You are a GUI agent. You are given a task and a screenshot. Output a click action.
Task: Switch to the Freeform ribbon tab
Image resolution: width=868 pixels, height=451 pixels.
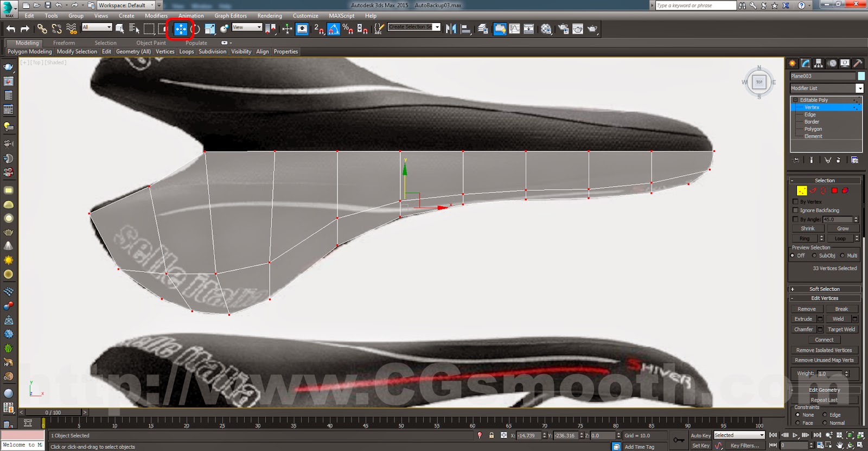[x=64, y=43]
